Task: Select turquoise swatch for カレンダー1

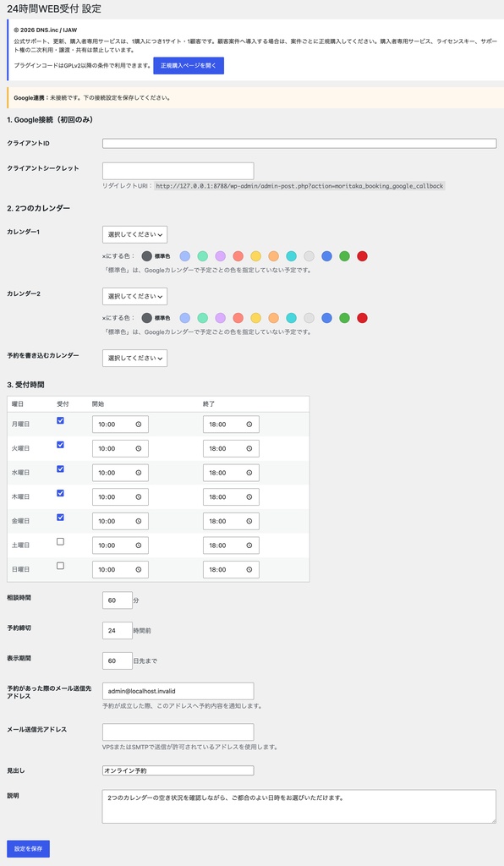Action: pyautogui.click(x=292, y=256)
